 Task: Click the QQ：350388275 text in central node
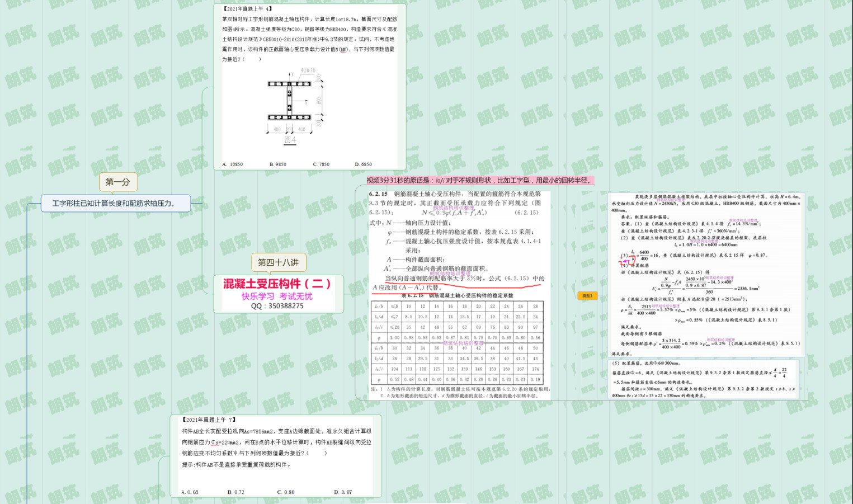click(x=277, y=306)
